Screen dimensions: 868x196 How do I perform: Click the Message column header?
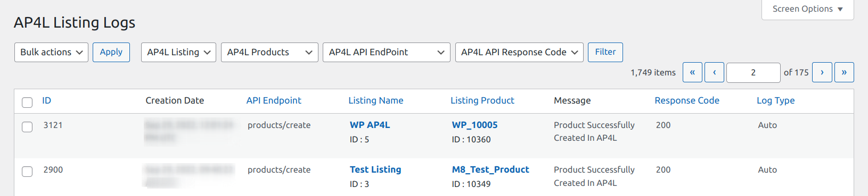572,100
